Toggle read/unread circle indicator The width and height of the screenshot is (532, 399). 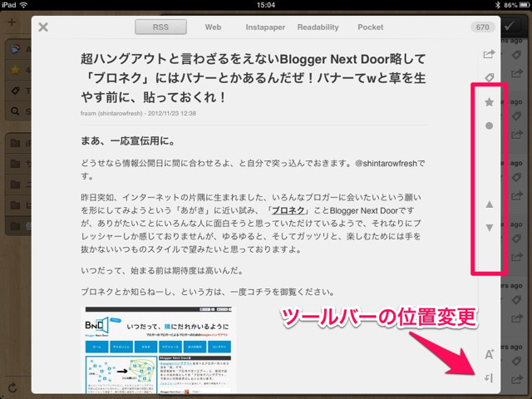(489, 126)
